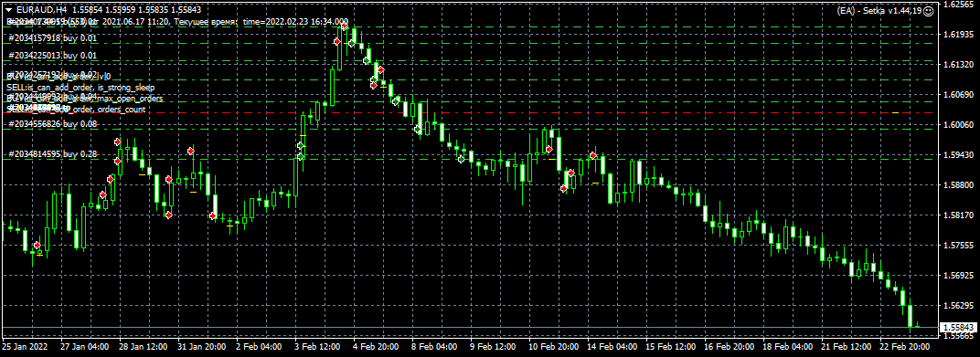
Task: Click time axis label 3 Feb 12:00
Action: 317,346
